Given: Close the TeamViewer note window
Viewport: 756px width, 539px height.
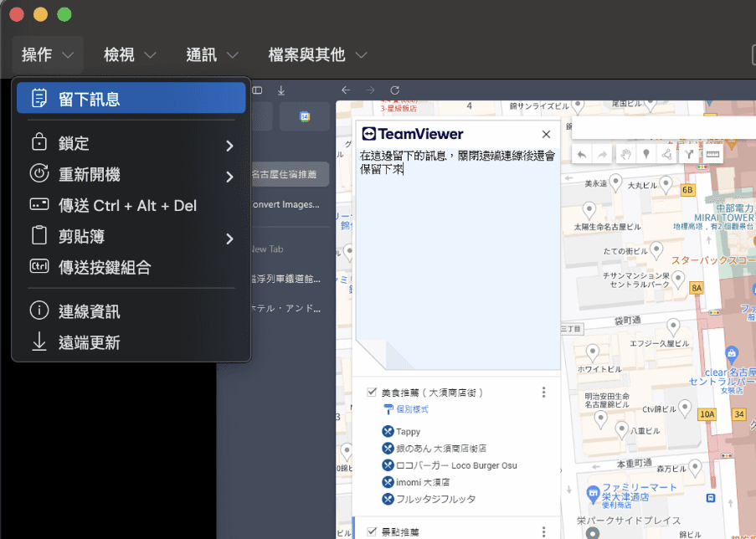Looking at the screenshot, I should click(x=546, y=134).
